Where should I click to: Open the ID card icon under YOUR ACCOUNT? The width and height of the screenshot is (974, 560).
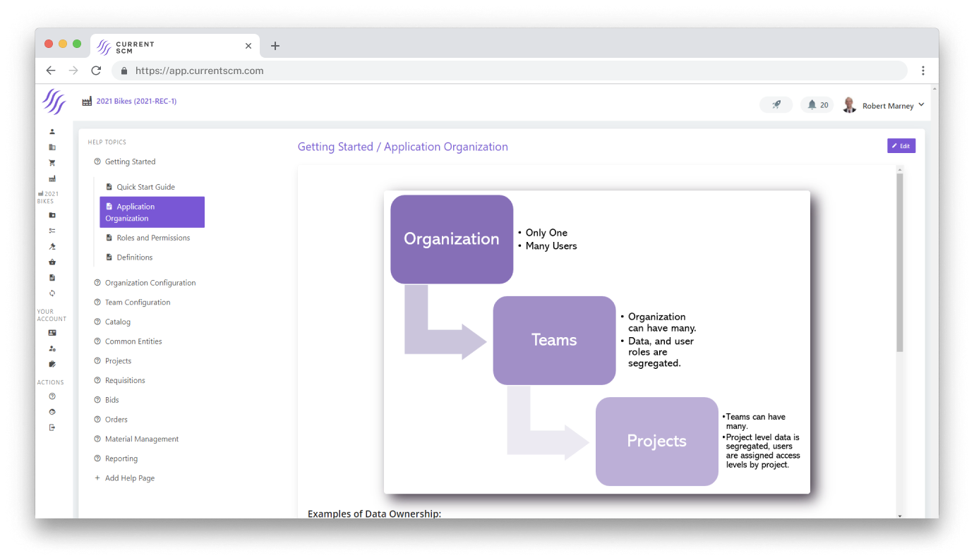point(52,332)
